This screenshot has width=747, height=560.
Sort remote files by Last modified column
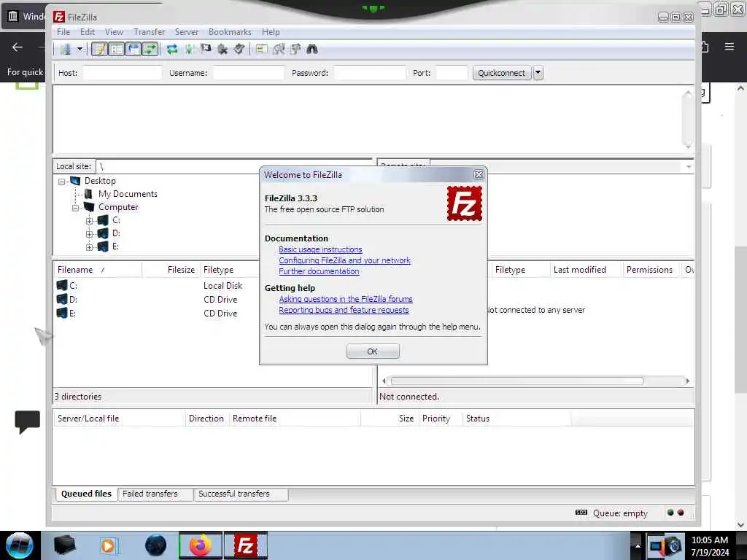pos(586,270)
